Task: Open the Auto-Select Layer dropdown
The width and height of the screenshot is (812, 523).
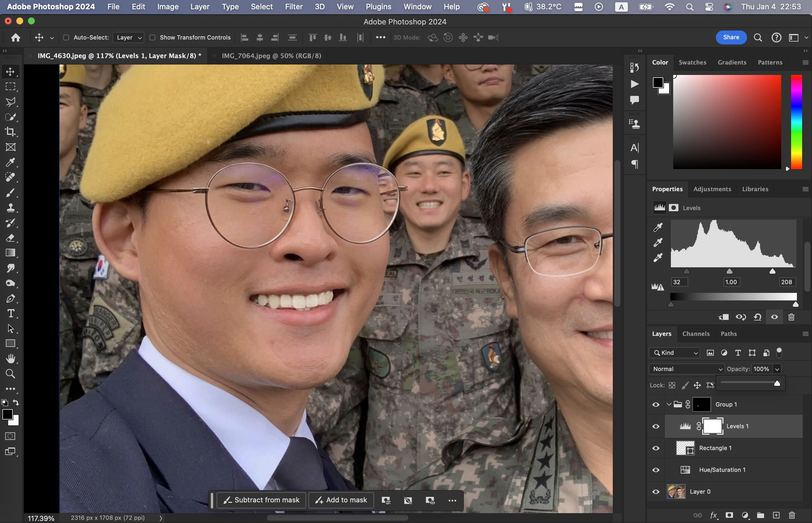Action: [x=129, y=37]
